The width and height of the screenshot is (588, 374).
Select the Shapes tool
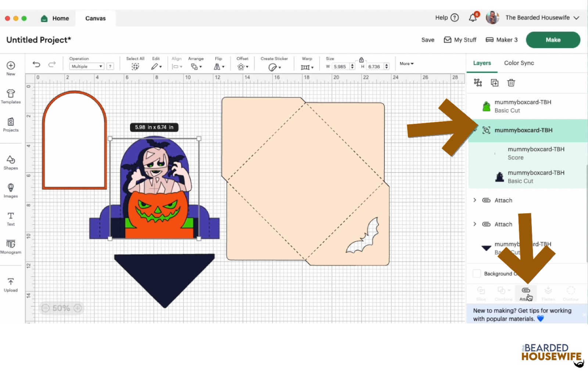pos(11,162)
